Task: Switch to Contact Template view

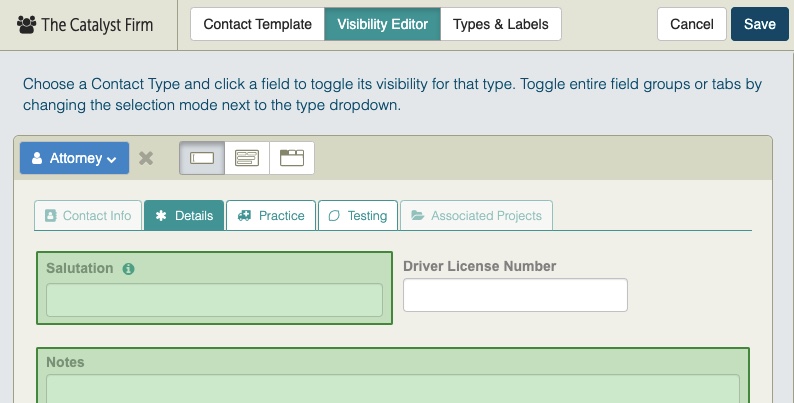Action: tap(257, 24)
